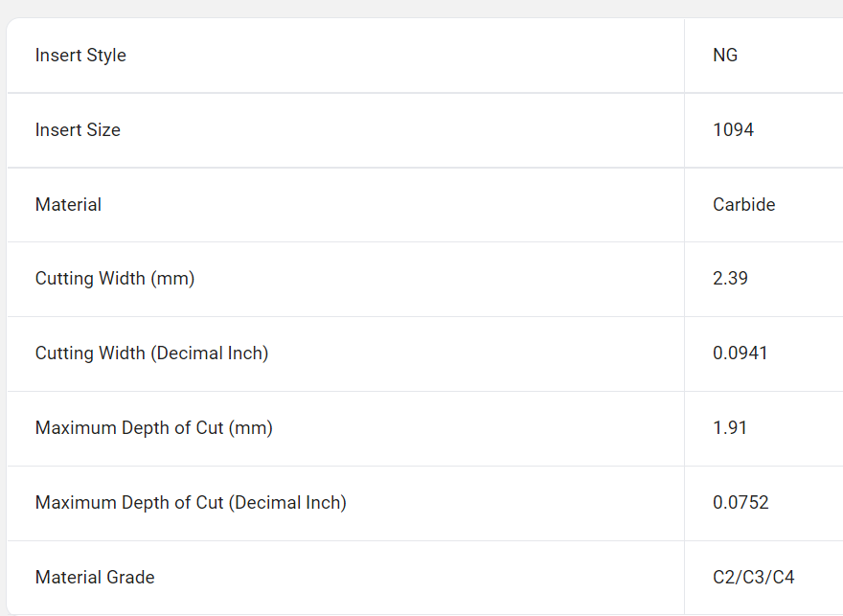Image resolution: width=843 pixels, height=616 pixels.
Task: Select the 1094 insert size value
Action: coord(734,129)
